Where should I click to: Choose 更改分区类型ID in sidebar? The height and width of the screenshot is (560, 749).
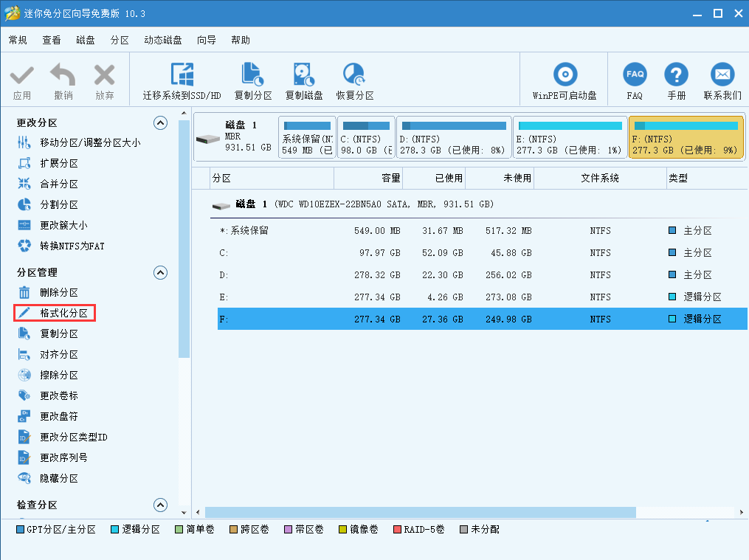(63, 437)
